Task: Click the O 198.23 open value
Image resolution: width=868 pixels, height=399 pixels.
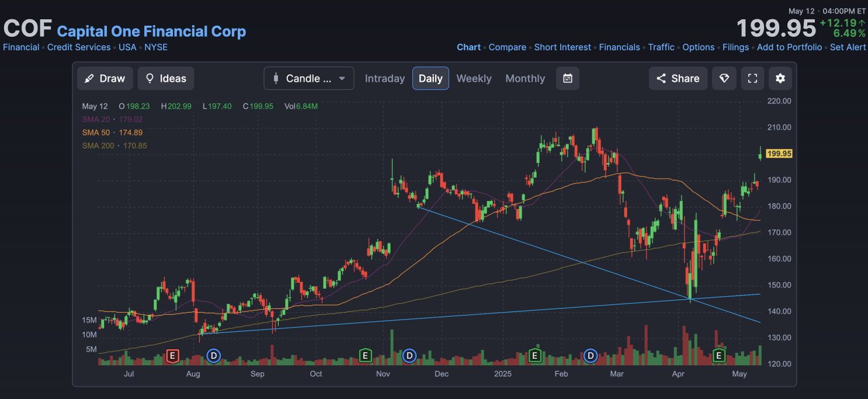Action: (134, 106)
